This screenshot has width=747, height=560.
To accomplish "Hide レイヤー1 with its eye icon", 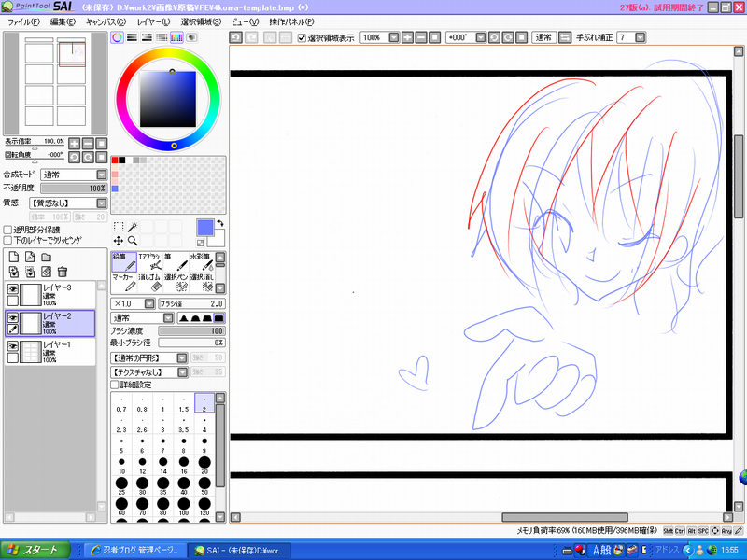I will [13, 346].
